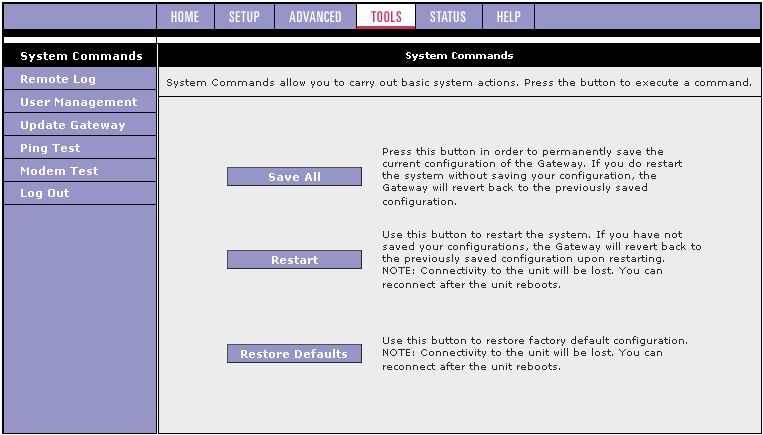
Task: Open Update Gateway in the sidebar
Action: pyautogui.click(x=80, y=125)
